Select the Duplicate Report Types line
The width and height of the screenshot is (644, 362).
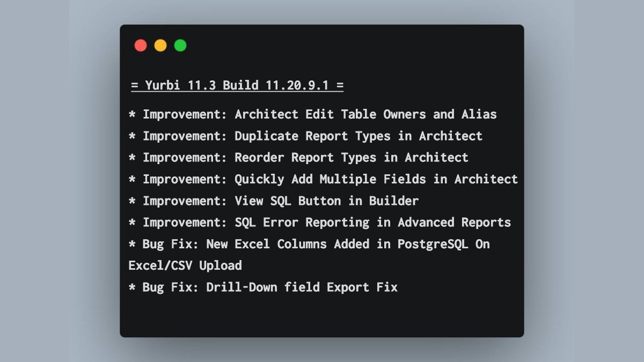pyautogui.click(x=305, y=136)
